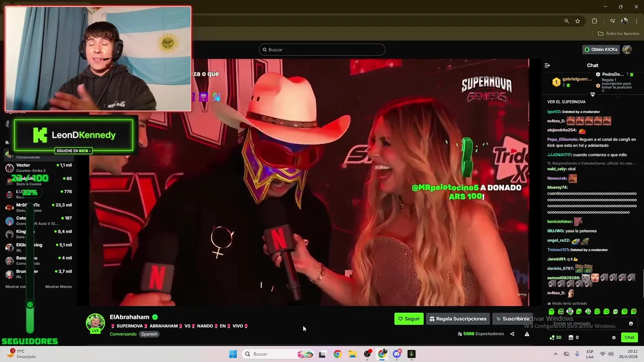644x362 pixels.
Task: Click username IBUJWG in chat
Action: coord(555,231)
